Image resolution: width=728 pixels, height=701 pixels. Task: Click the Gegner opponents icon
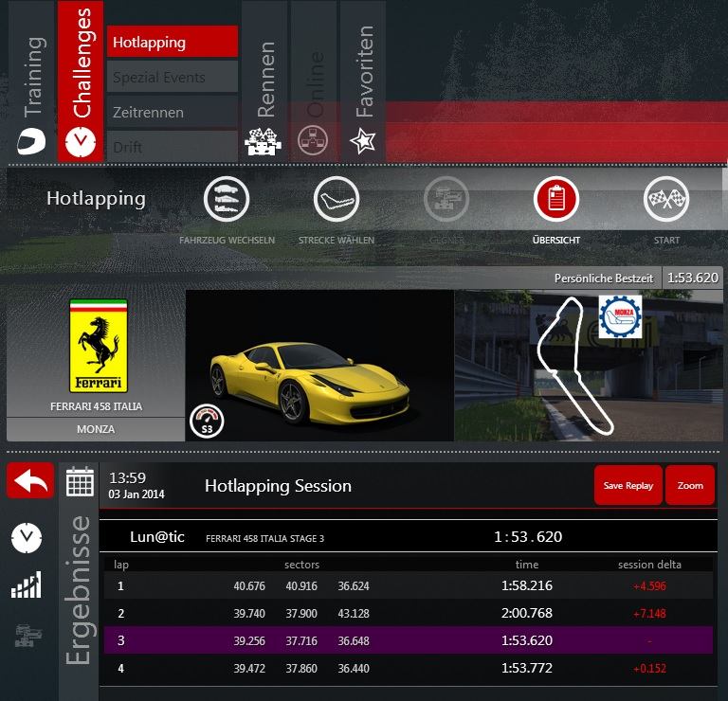click(446, 199)
